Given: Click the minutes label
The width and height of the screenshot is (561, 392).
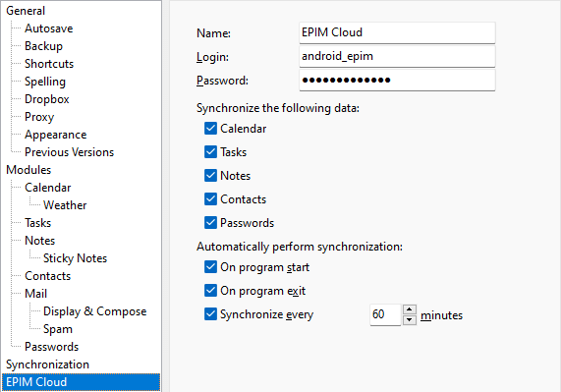Looking at the screenshot, I should tap(441, 315).
